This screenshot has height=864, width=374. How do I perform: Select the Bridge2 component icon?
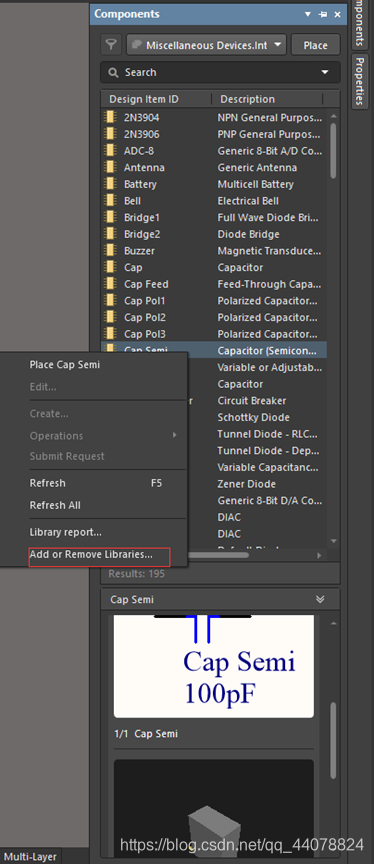pyautogui.click(x=111, y=234)
